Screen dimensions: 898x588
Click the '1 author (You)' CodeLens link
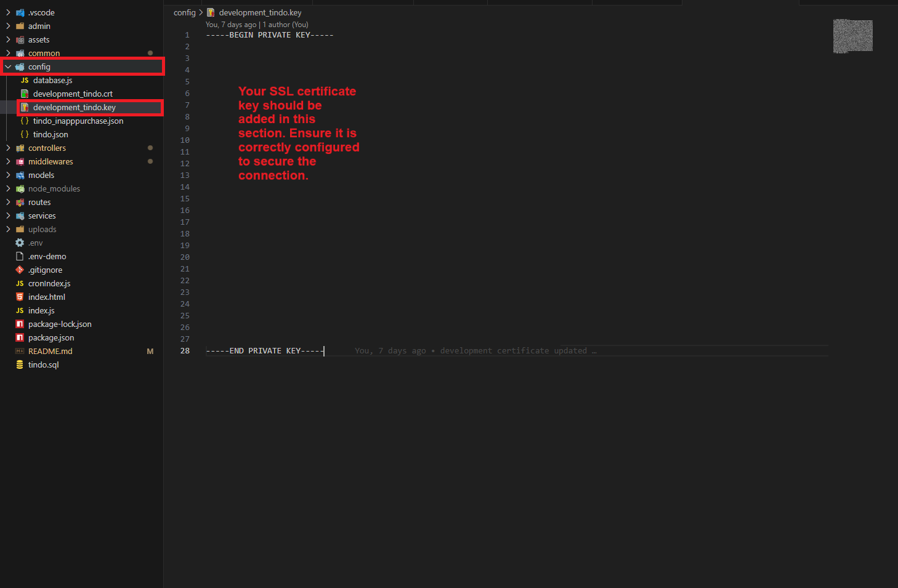(285, 25)
